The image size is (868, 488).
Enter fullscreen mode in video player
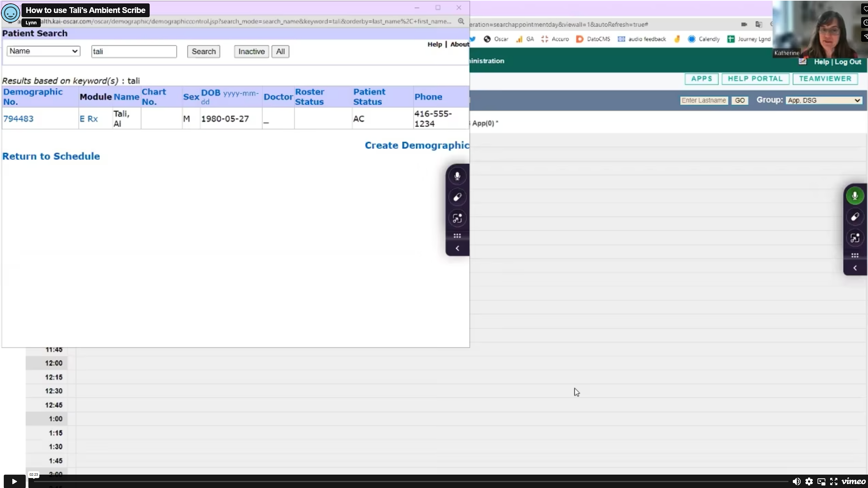coord(834,481)
